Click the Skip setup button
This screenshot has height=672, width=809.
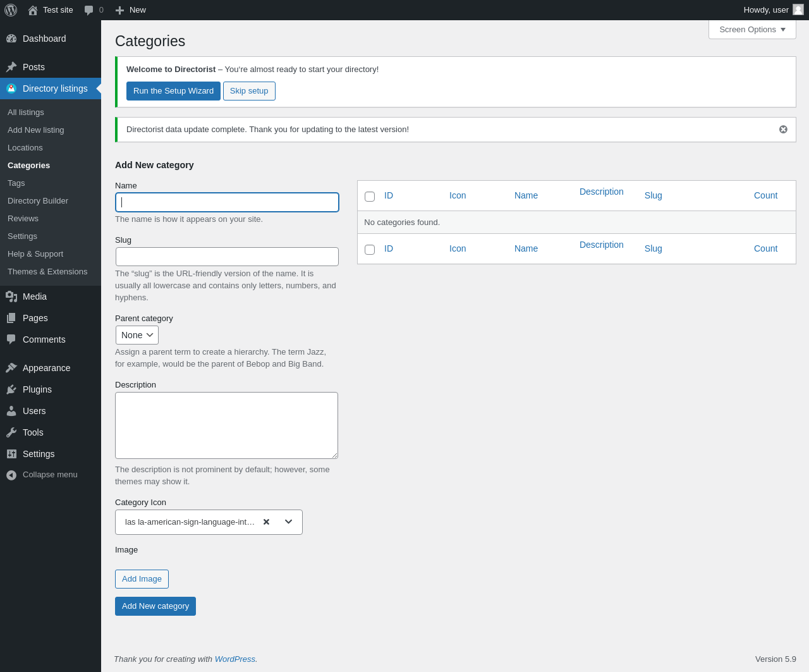point(249,91)
